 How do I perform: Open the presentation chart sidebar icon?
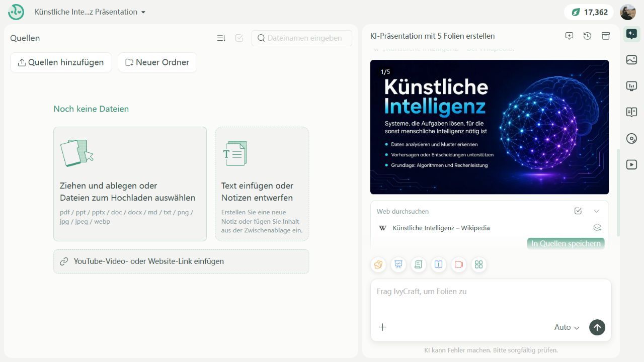631,86
